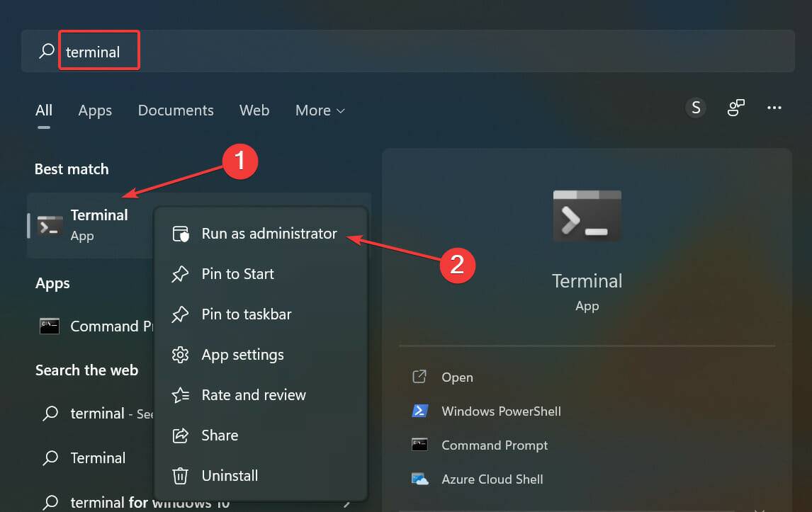Image resolution: width=812 pixels, height=512 pixels.
Task: Select the Terminal app icon under Best match
Action: tap(50, 225)
